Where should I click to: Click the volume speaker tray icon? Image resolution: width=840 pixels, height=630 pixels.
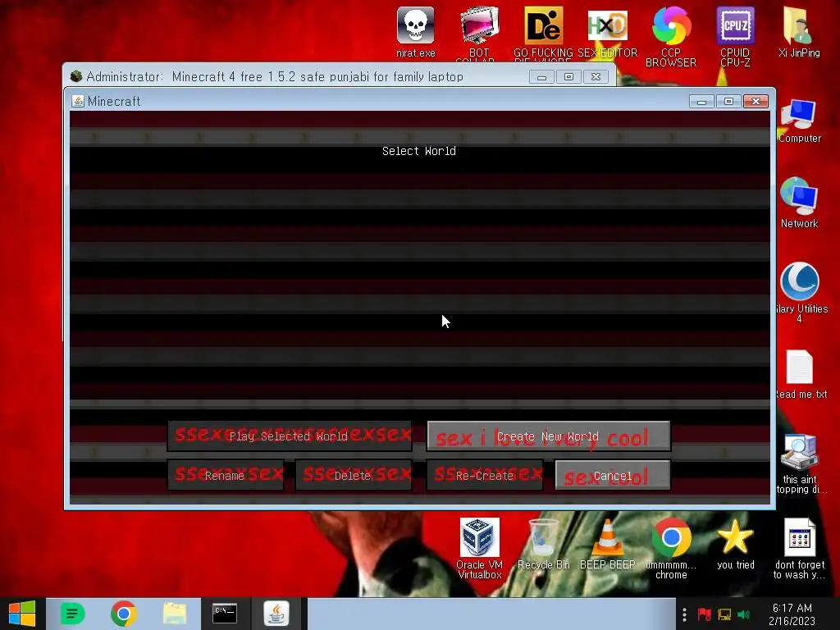743,614
